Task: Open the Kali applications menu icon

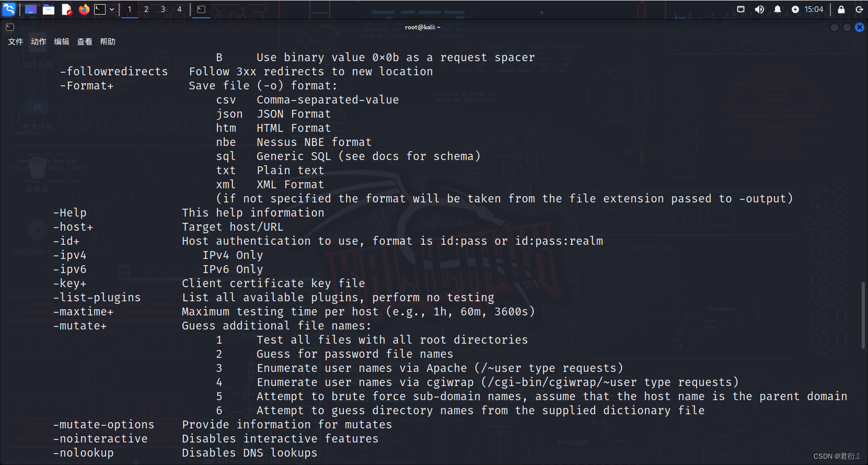Action: pos(9,9)
